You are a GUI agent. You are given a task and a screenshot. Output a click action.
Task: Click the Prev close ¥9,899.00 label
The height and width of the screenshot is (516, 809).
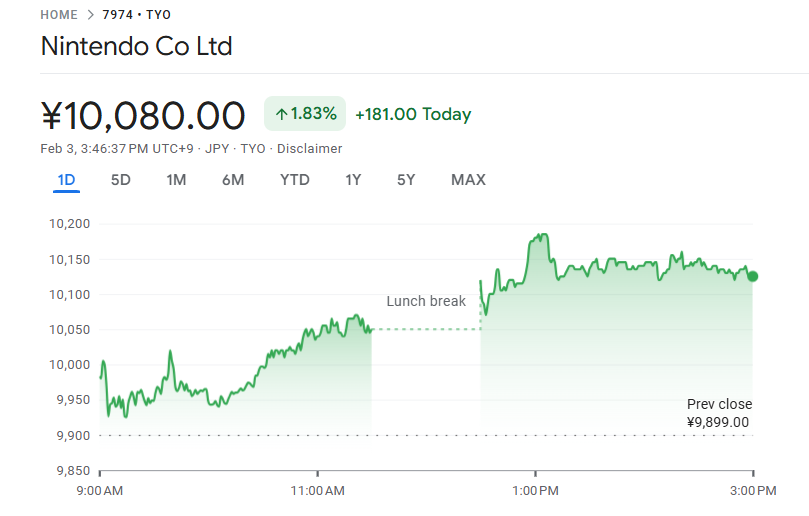click(719, 413)
